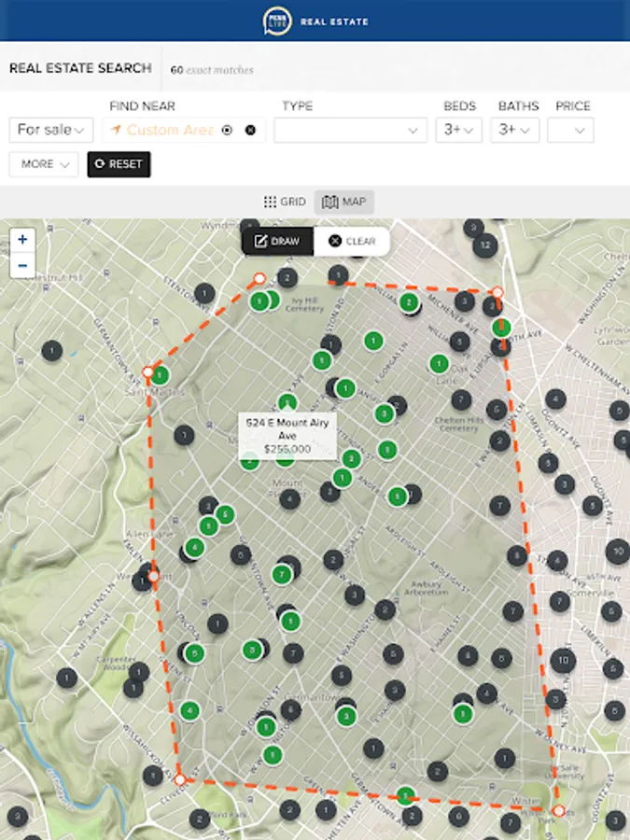Open dark marker left of Carpenter Woods label

67,679
